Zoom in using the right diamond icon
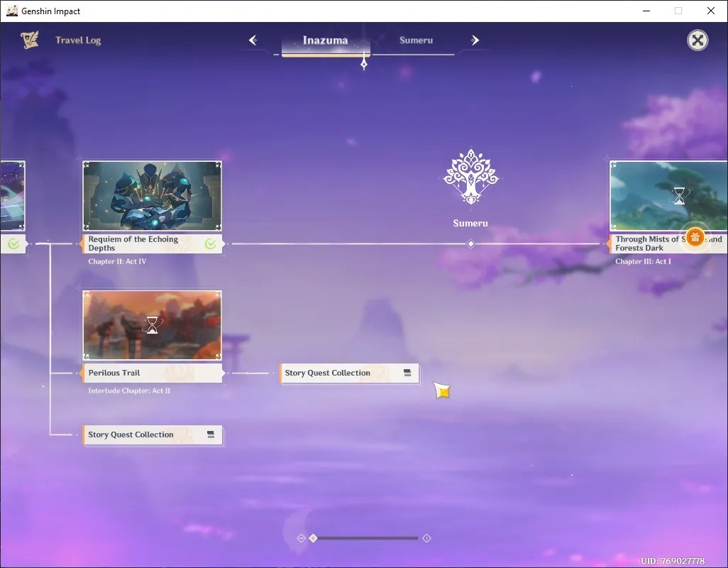Image resolution: width=728 pixels, height=568 pixels. [426, 538]
